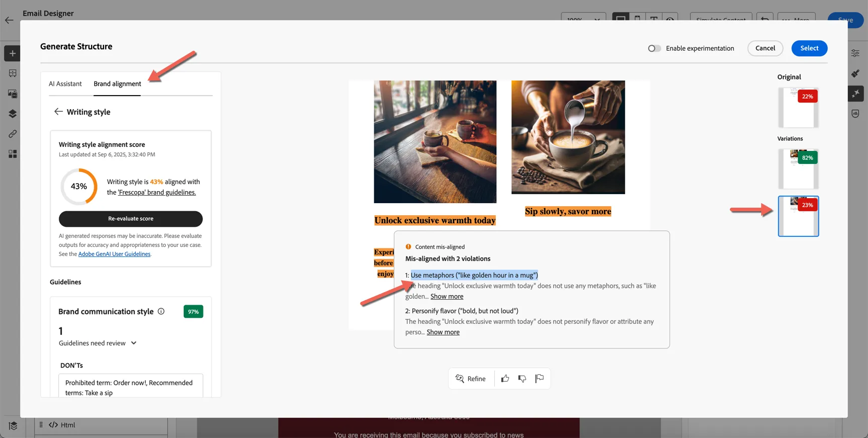Click the thumbs down feedback icon
Screen dimensions: 868x438
pyautogui.click(x=522, y=379)
